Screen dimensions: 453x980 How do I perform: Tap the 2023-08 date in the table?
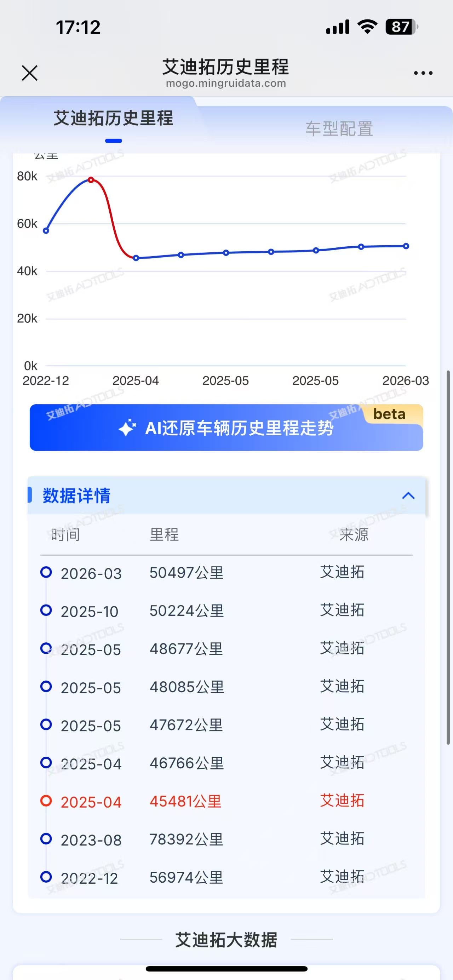click(x=91, y=840)
